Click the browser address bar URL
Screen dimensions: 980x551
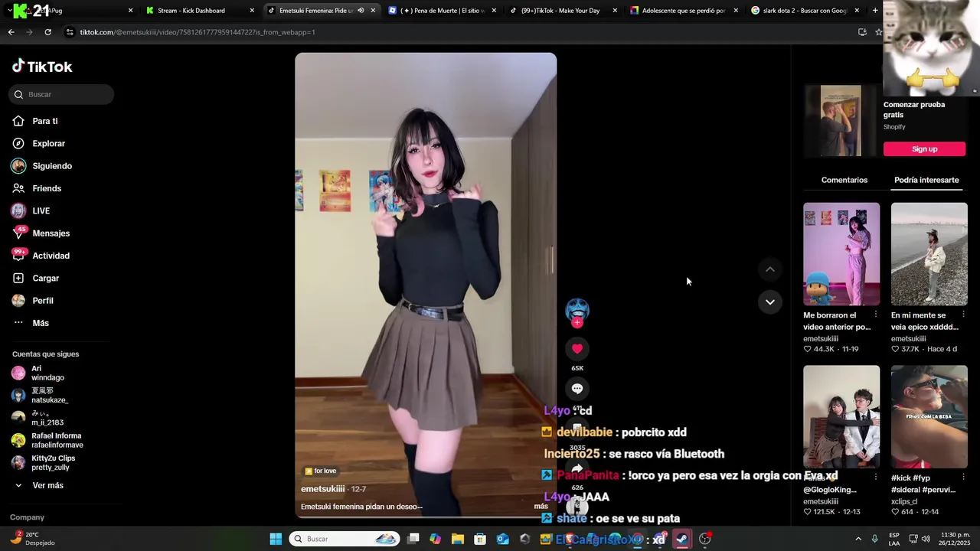198,32
